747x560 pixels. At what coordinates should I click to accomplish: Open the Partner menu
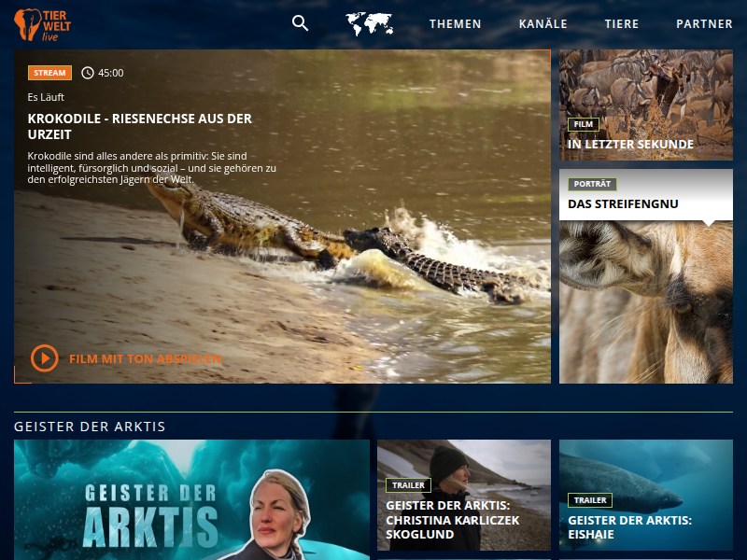click(704, 24)
